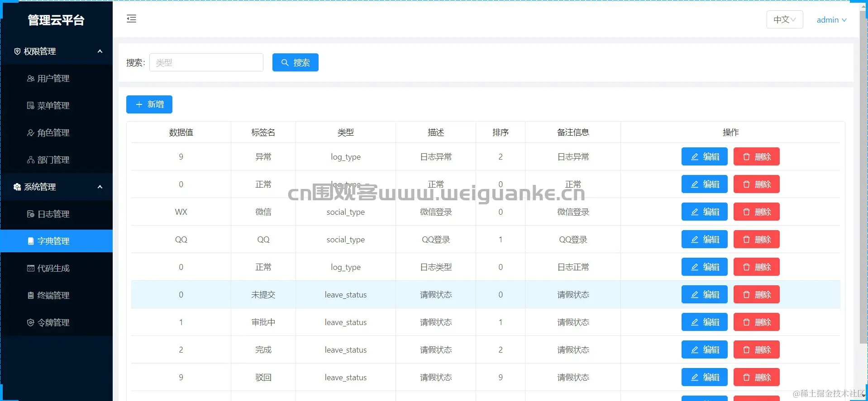Open 角色管理 menu item
868x401 pixels.
tap(56, 132)
